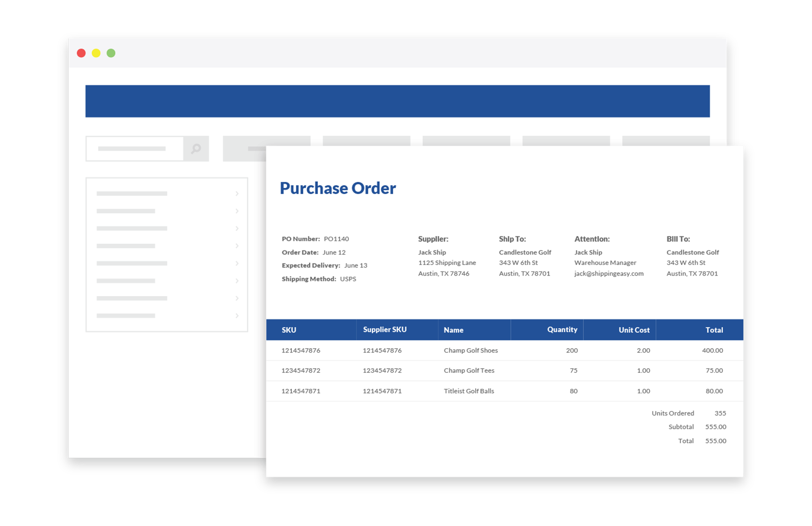Click the Supplier SKU column header
Image resolution: width=812 pixels, height=526 pixels.
384,330
